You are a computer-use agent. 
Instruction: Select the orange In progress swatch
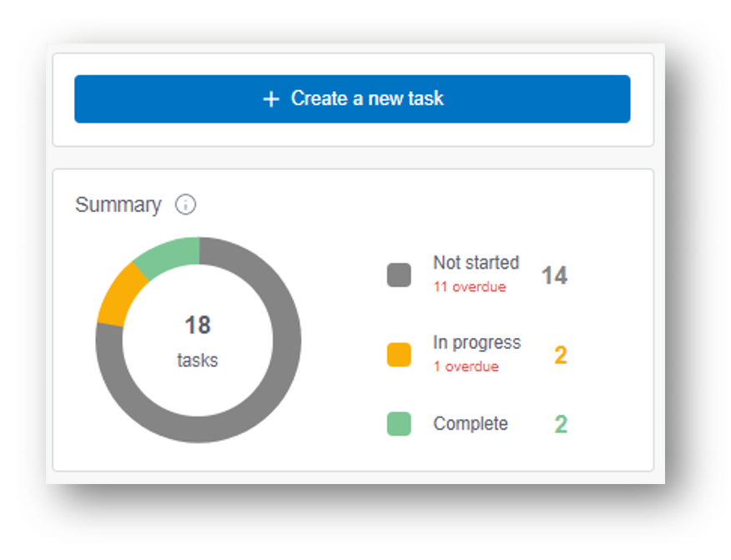(x=399, y=355)
